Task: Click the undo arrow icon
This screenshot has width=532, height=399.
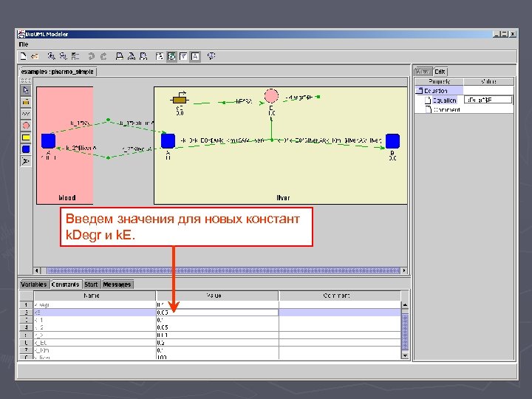Action: [x=92, y=56]
